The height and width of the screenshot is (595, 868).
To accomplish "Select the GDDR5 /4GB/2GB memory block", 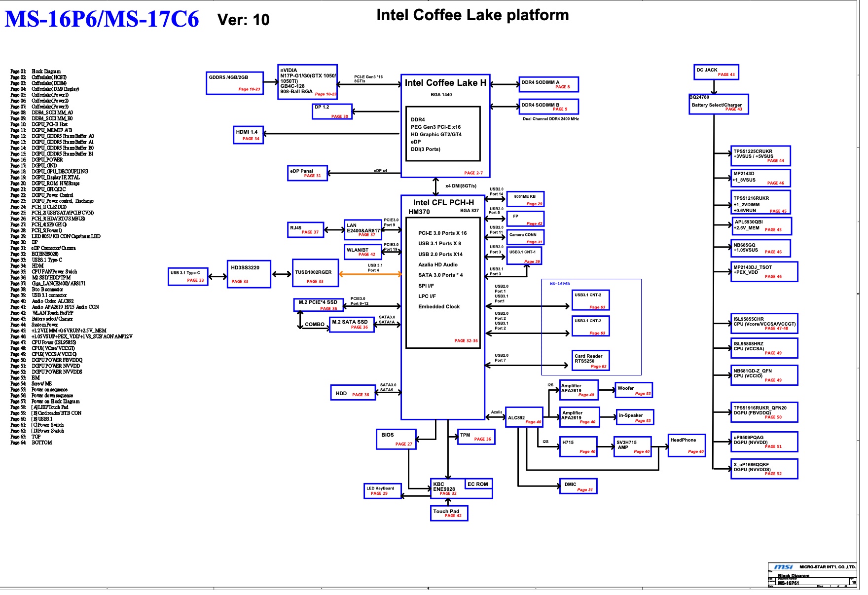I will pyautogui.click(x=235, y=83).
